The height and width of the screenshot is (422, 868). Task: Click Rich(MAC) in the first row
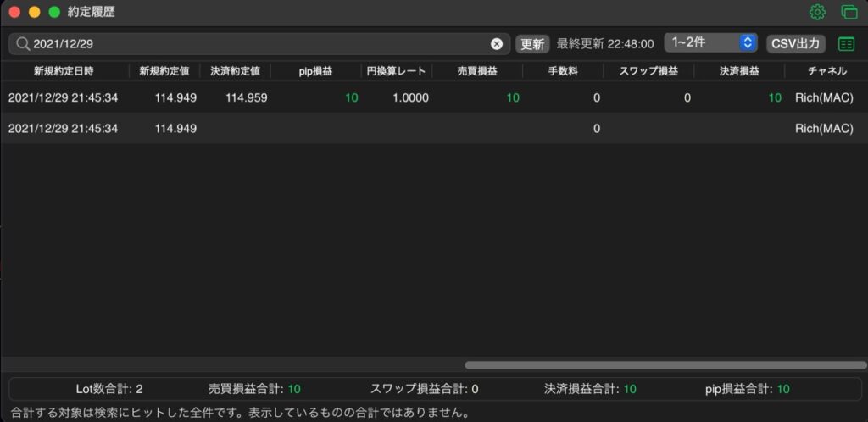coord(824,98)
